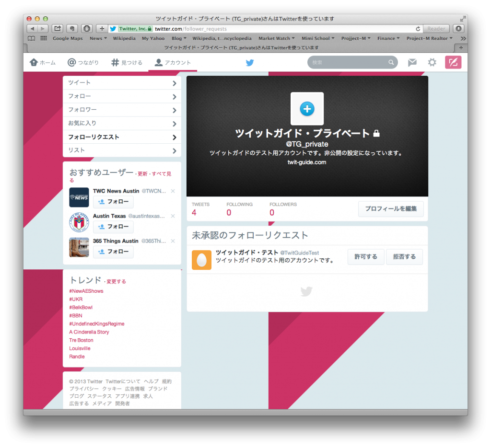The image size is (491, 448).
Task: Click ツイットガイド・テスト egg avatar
Action: coord(201,260)
